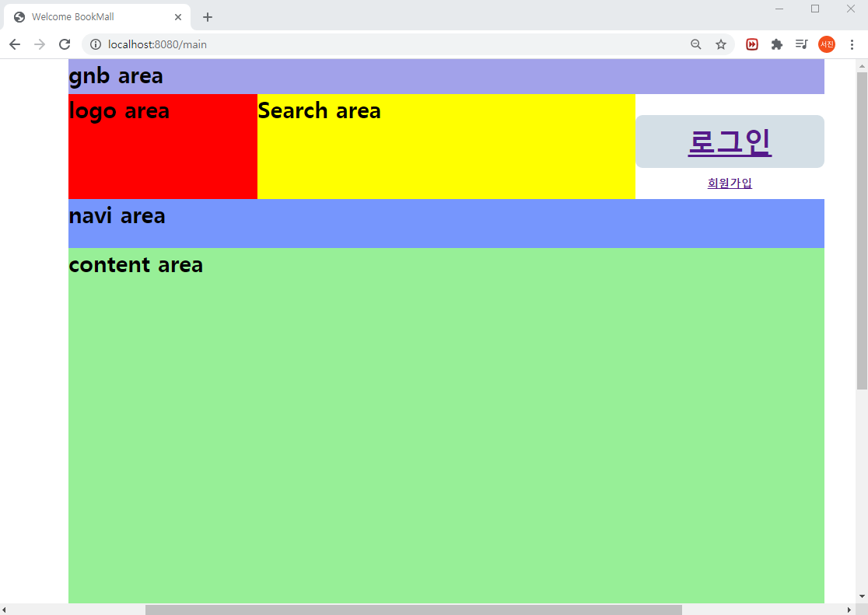Maximize the Chrome window
Image resolution: width=868 pixels, height=615 pixels.
(815, 9)
